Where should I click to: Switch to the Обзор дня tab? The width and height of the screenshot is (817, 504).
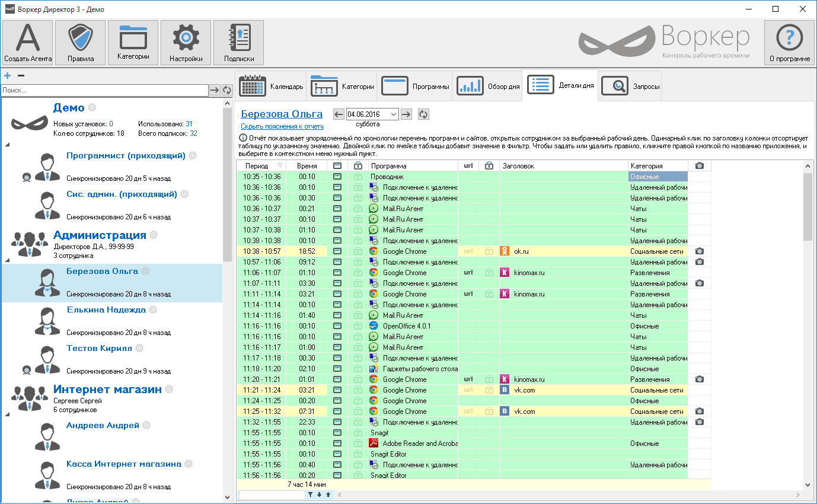point(487,87)
